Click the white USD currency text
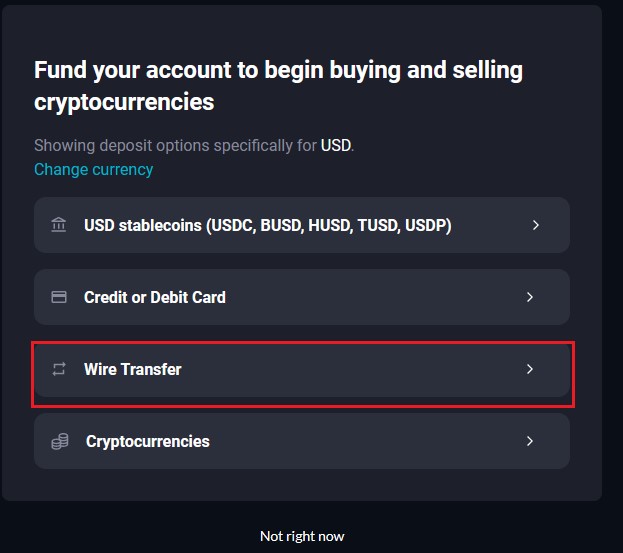 click(336, 145)
